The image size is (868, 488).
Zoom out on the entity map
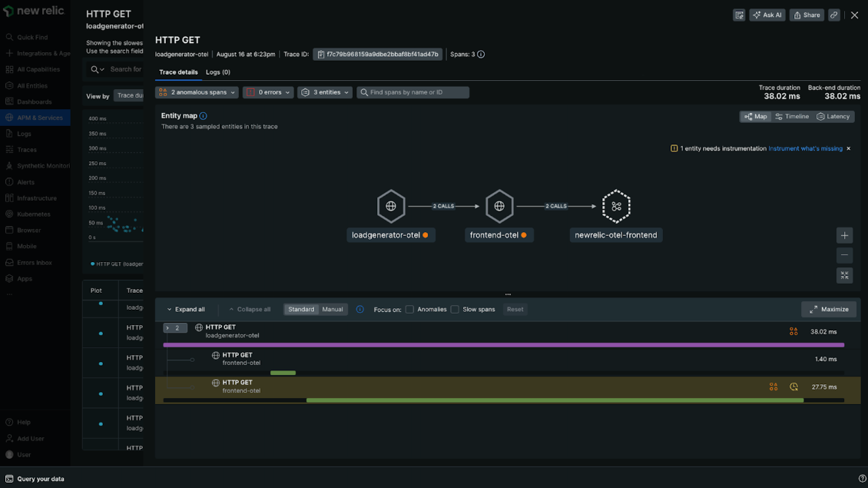[844, 255]
